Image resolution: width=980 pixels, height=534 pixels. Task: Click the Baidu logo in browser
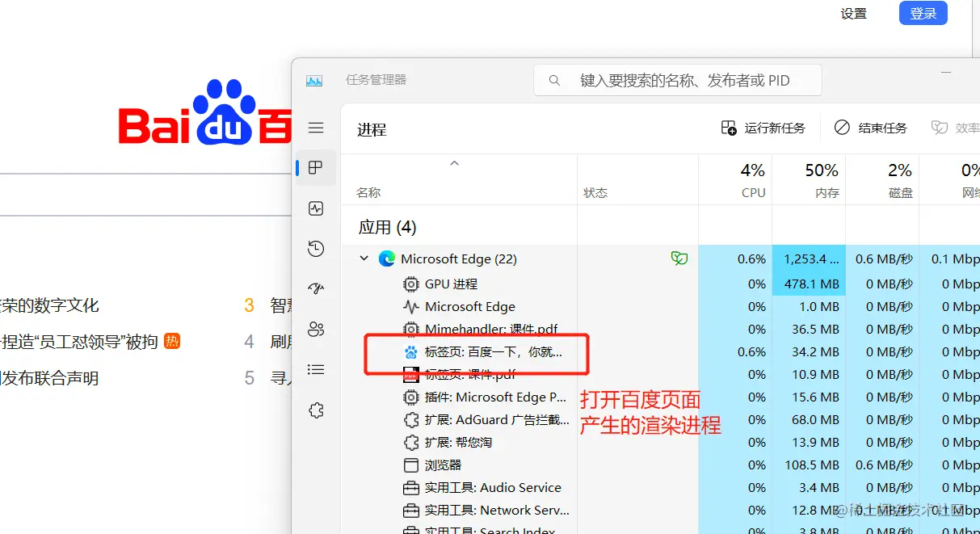(x=205, y=112)
